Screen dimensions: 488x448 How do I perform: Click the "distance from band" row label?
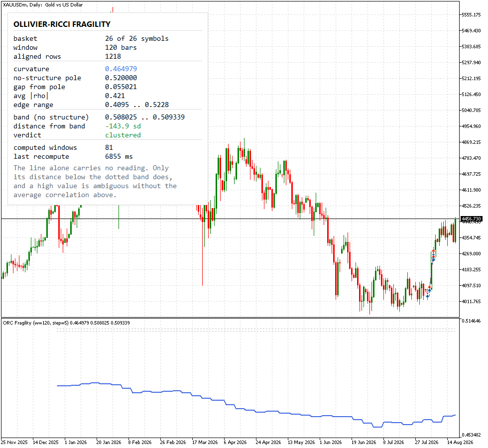(49, 126)
